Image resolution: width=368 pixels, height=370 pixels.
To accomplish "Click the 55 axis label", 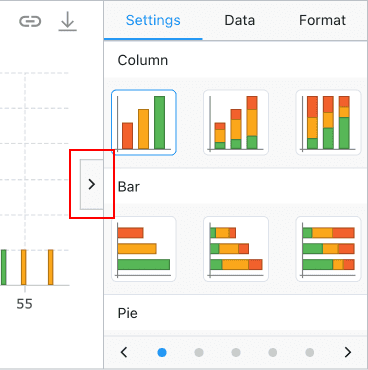I will pos(24,304).
